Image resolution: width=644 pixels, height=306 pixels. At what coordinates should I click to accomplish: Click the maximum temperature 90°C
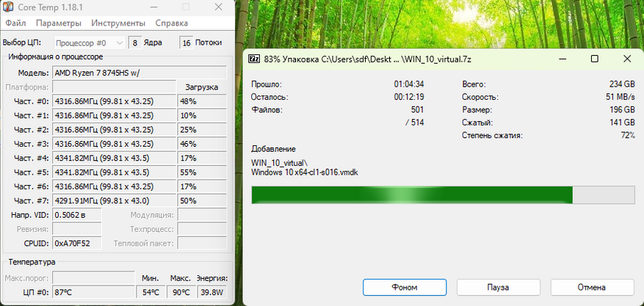(x=181, y=293)
